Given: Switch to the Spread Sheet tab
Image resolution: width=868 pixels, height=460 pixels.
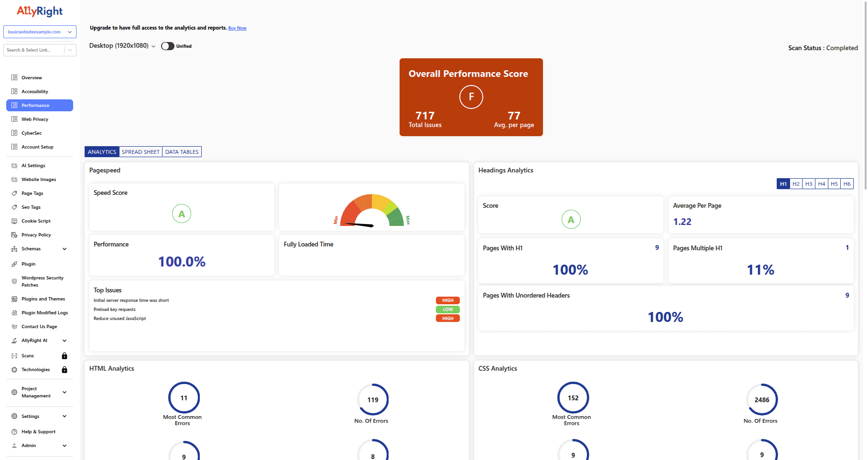Looking at the screenshot, I should 141,151.
